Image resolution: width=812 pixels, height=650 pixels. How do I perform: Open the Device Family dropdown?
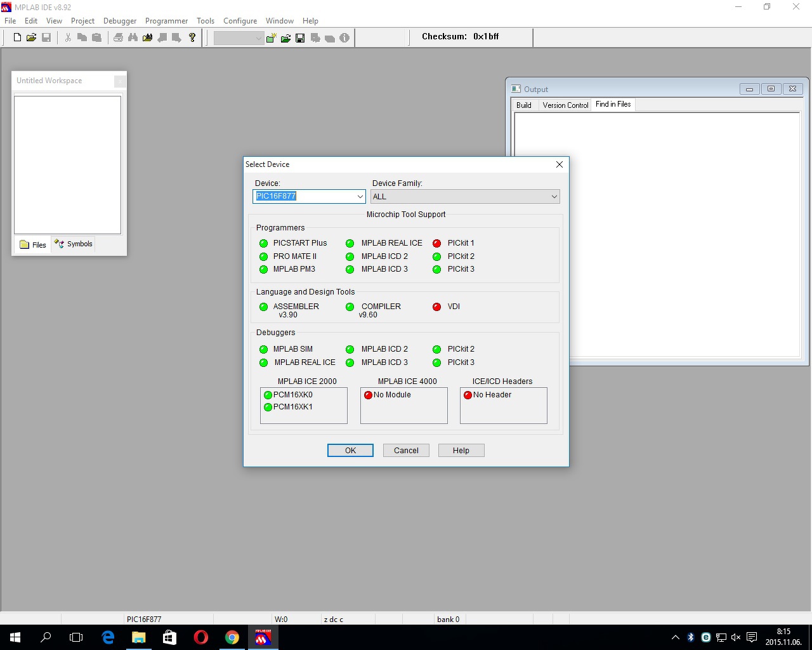(x=554, y=197)
